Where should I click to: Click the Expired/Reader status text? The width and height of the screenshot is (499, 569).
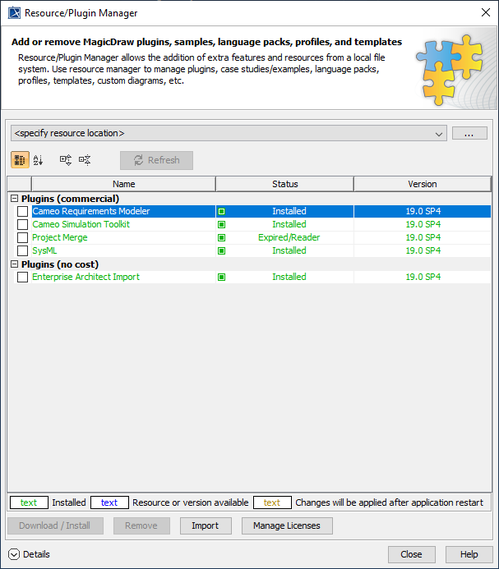coord(289,238)
